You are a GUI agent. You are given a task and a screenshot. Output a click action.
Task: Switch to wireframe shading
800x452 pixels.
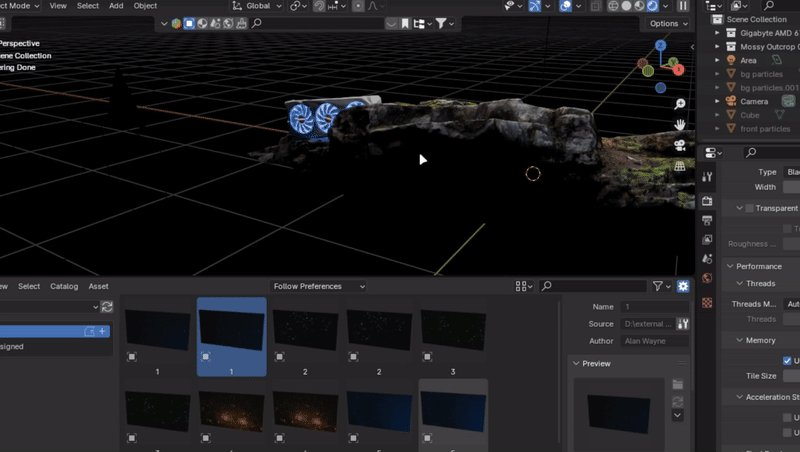coord(613,6)
